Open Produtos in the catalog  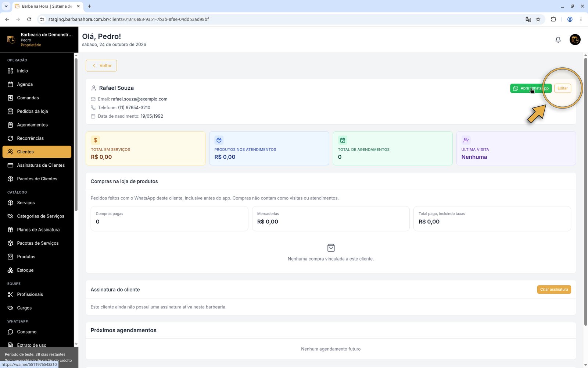click(37, 256)
